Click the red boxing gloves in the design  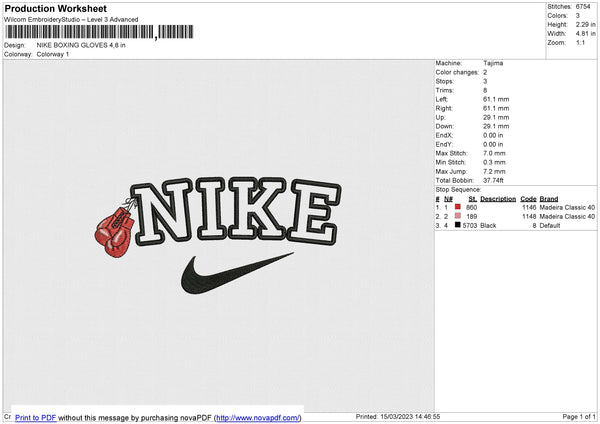coord(114,232)
